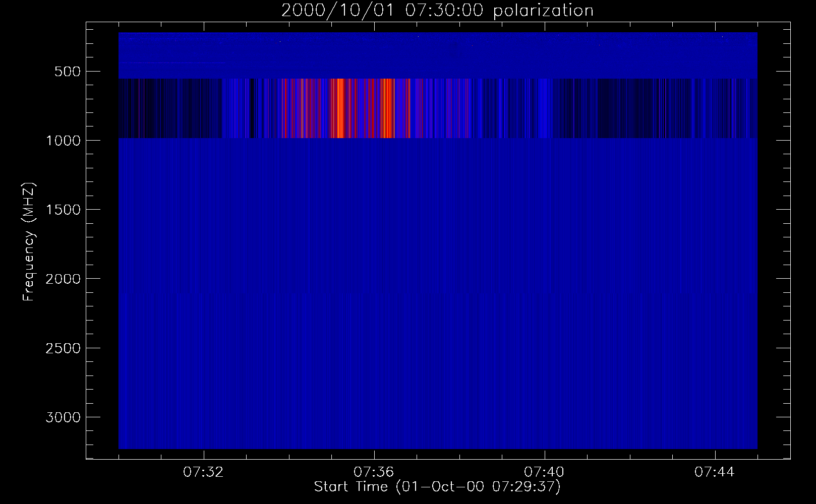Screen dimensions: 816x504
Task: Click the 07:36 time tick label
Action: coord(374,472)
